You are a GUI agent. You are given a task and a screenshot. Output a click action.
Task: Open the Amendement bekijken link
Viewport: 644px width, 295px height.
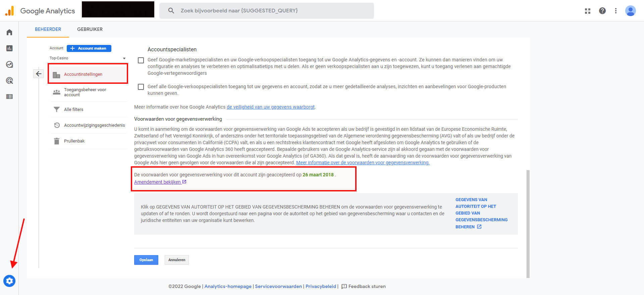coord(157,182)
